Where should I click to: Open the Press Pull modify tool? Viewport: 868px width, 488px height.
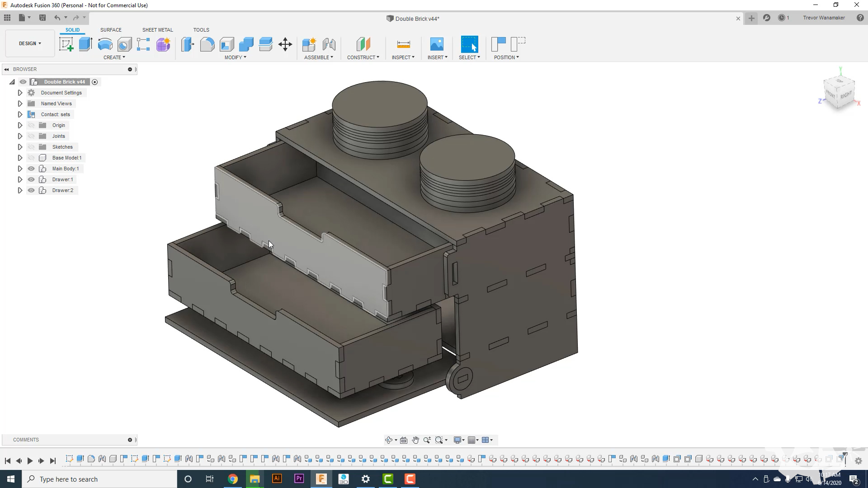(x=187, y=44)
